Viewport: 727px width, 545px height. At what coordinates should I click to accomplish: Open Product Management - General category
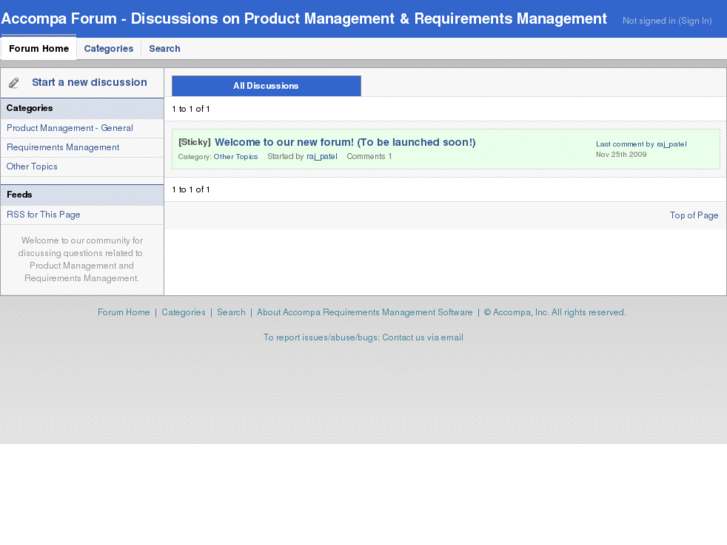click(x=70, y=128)
